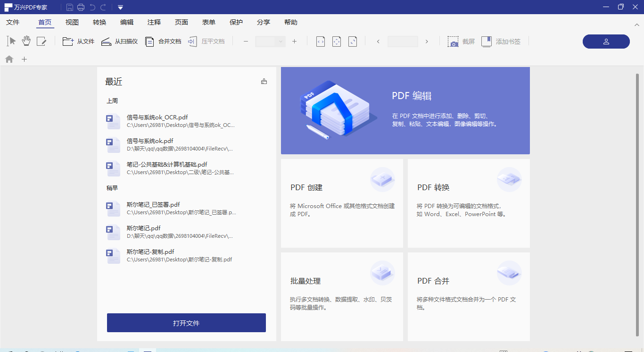Create PDF with 从文件 button
Image resolution: width=644 pixels, height=352 pixels.
coord(78,42)
